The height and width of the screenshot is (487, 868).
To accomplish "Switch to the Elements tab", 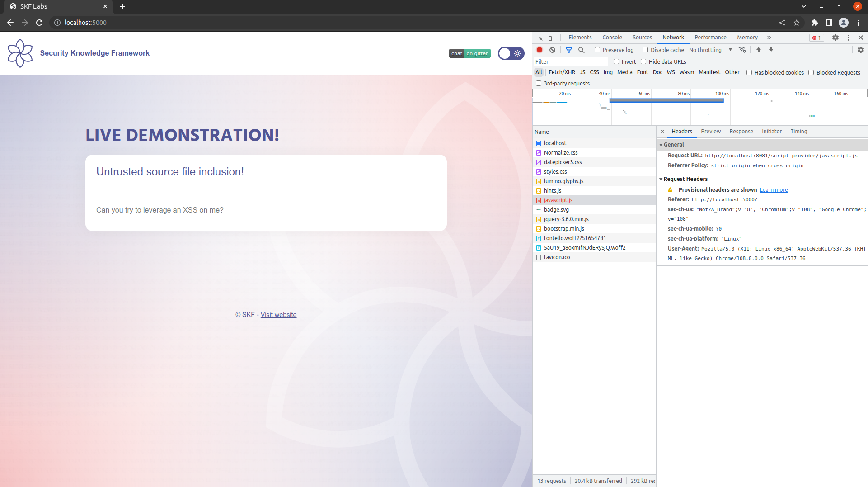I will (580, 38).
